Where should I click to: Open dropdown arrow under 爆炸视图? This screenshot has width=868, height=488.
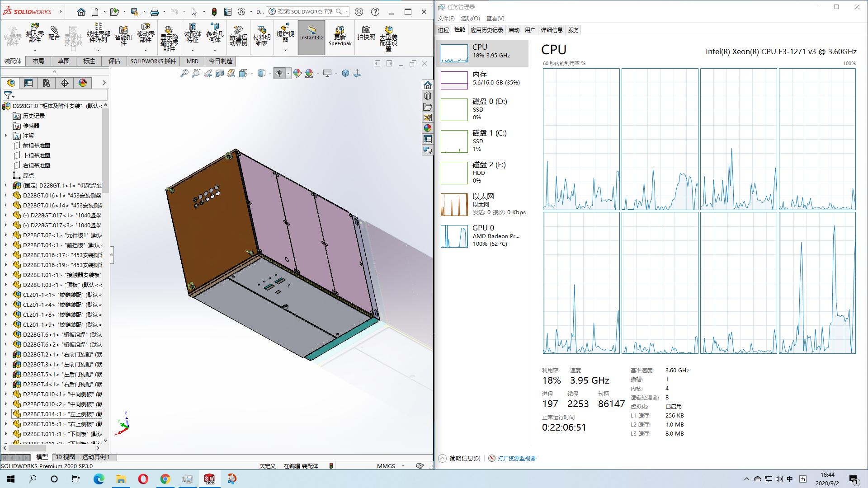coord(285,50)
